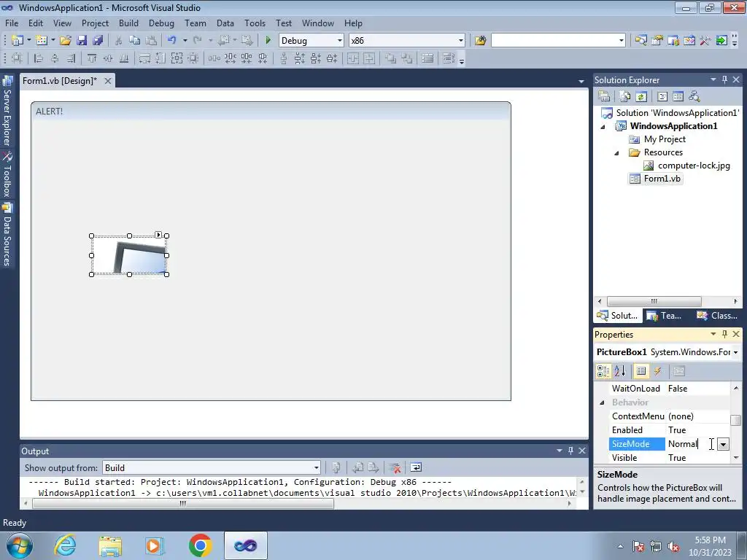This screenshot has height=560, width=747.
Task: Switch to the Team Explorer tab
Action: tap(665, 315)
